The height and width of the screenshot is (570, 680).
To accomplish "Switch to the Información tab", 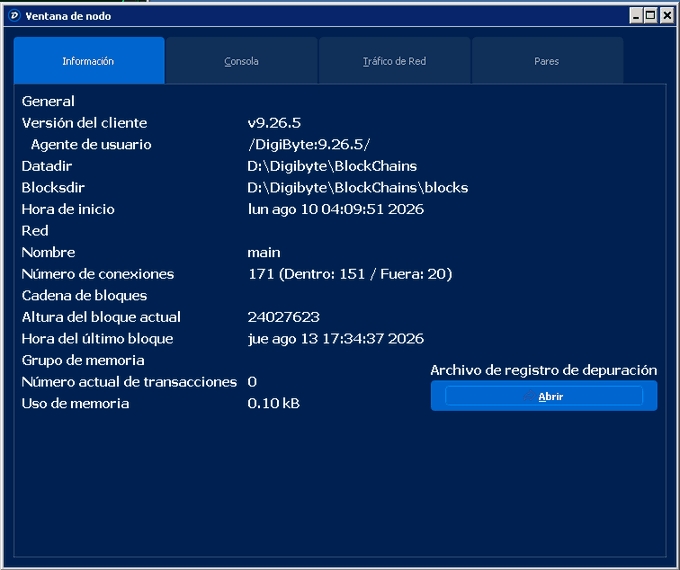I will coord(89,61).
